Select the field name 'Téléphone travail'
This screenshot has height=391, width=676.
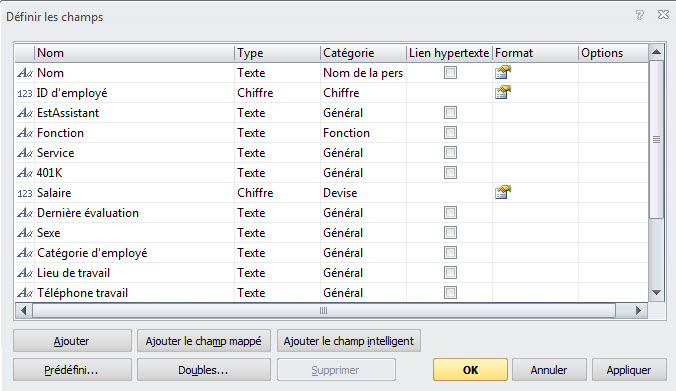82,293
